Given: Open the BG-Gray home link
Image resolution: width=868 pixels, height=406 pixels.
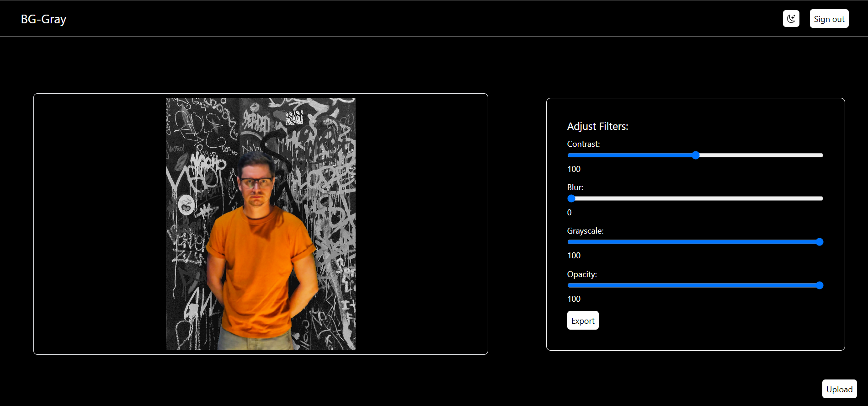Looking at the screenshot, I should [x=44, y=19].
